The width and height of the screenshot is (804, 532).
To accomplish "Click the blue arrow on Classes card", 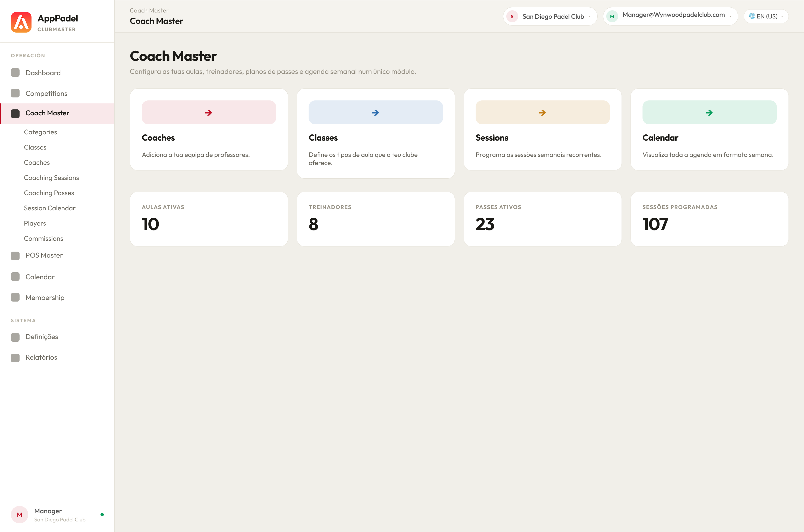I will point(375,113).
